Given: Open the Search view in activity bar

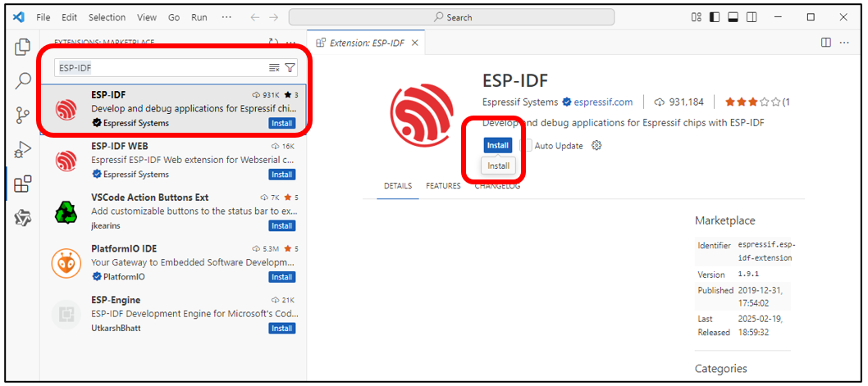Looking at the screenshot, I should tap(22, 81).
